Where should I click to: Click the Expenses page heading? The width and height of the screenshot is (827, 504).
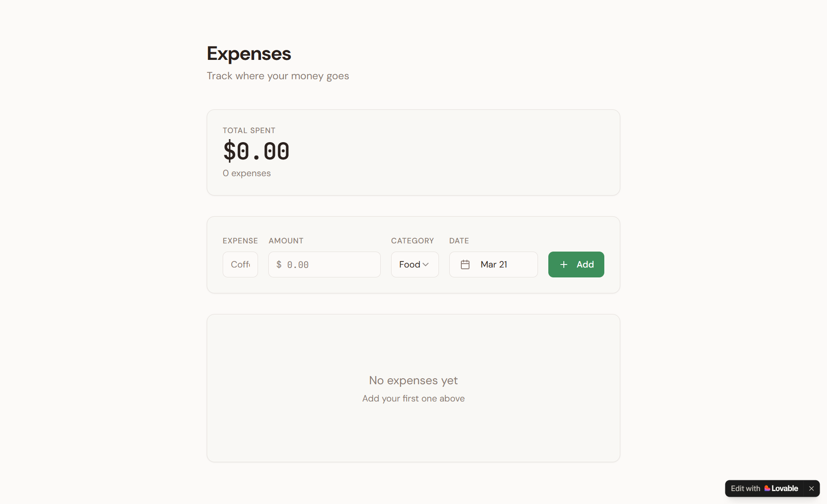(x=249, y=53)
